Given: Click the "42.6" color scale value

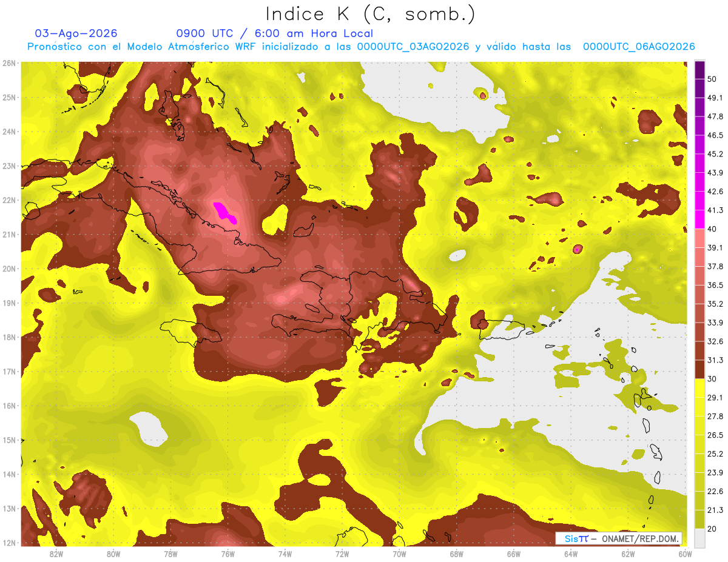Looking at the screenshot, I should click(715, 192).
